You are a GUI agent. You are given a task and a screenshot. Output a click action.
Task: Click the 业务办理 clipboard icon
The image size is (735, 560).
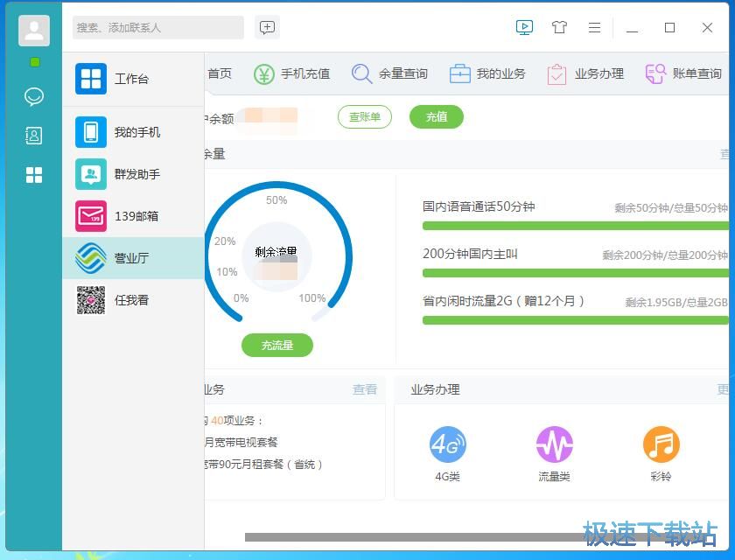(x=556, y=74)
